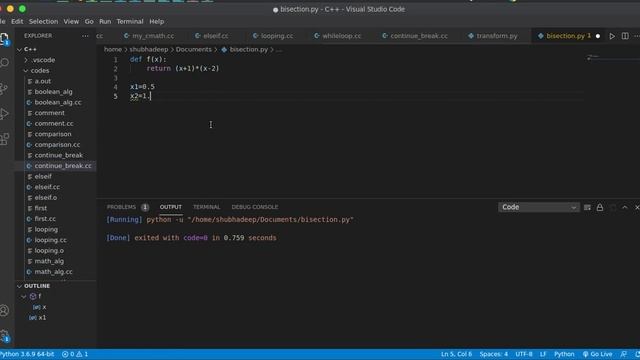Open the Terminal menu
Screen dimensions: 640x360
coord(130,22)
